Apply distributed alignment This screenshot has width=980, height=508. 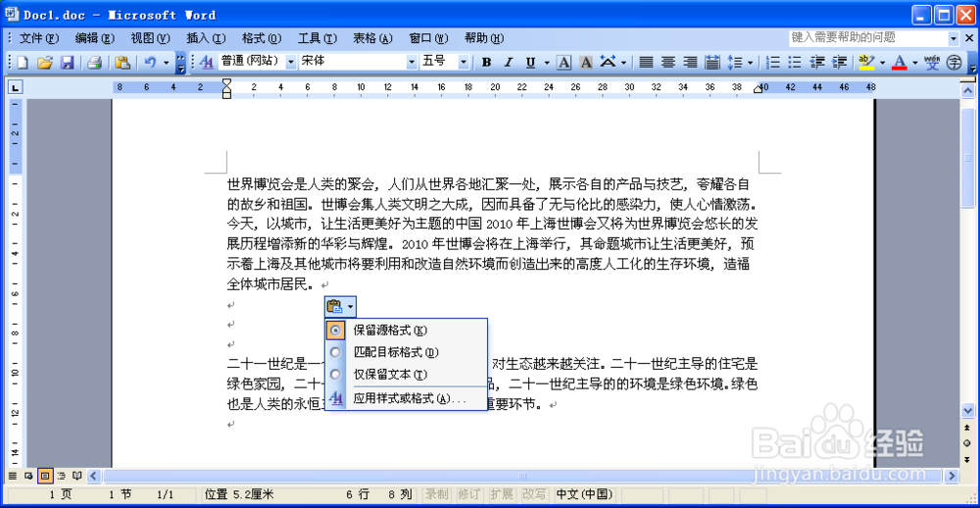pyautogui.click(x=711, y=62)
